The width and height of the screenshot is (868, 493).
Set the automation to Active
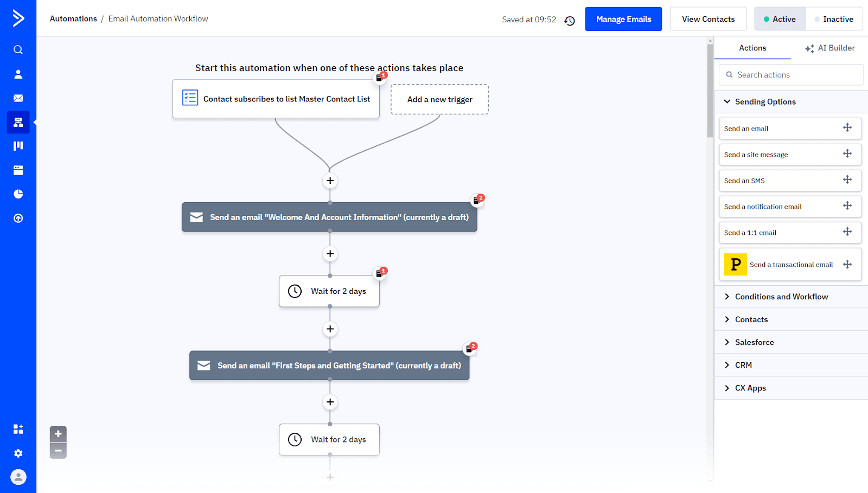780,18
